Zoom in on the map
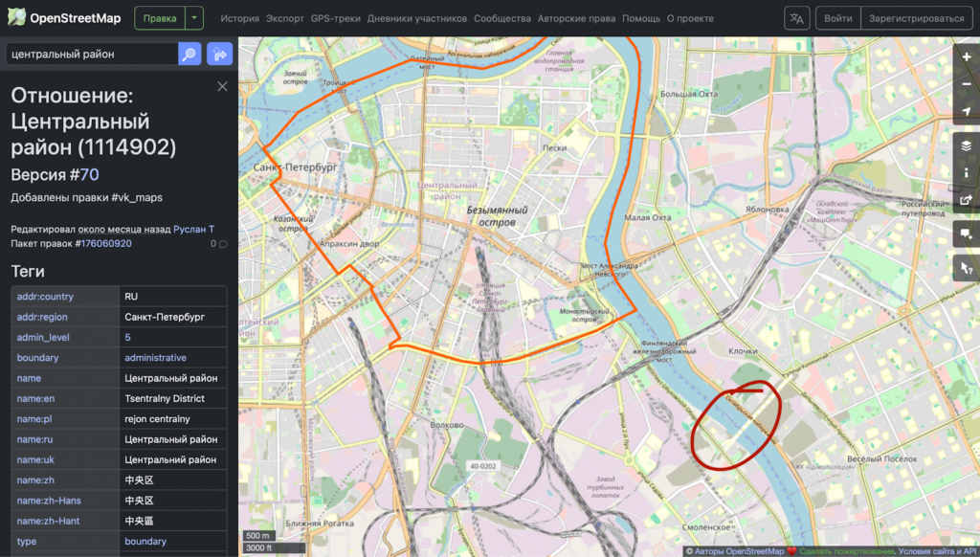 [967, 56]
